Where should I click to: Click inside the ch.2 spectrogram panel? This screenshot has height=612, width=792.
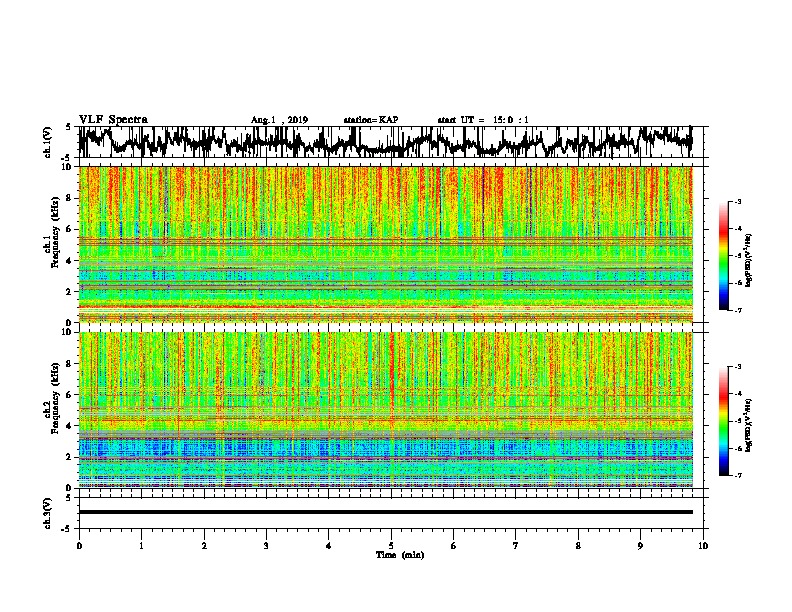(386, 410)
